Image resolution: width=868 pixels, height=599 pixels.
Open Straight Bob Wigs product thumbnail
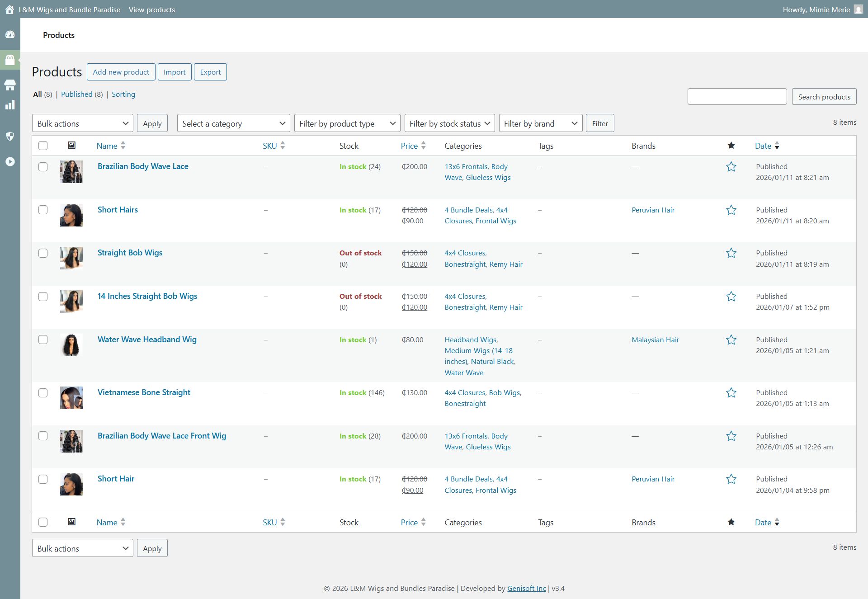click(x=71, y=258)
